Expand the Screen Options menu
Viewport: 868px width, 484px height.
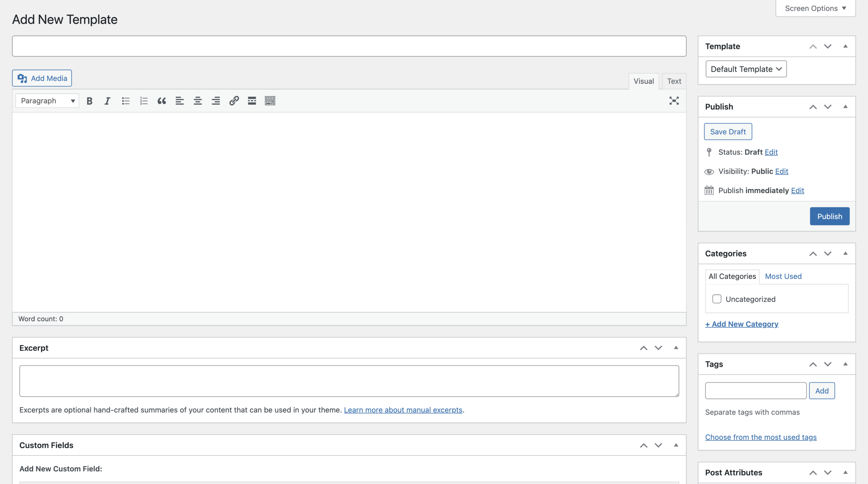815,8
